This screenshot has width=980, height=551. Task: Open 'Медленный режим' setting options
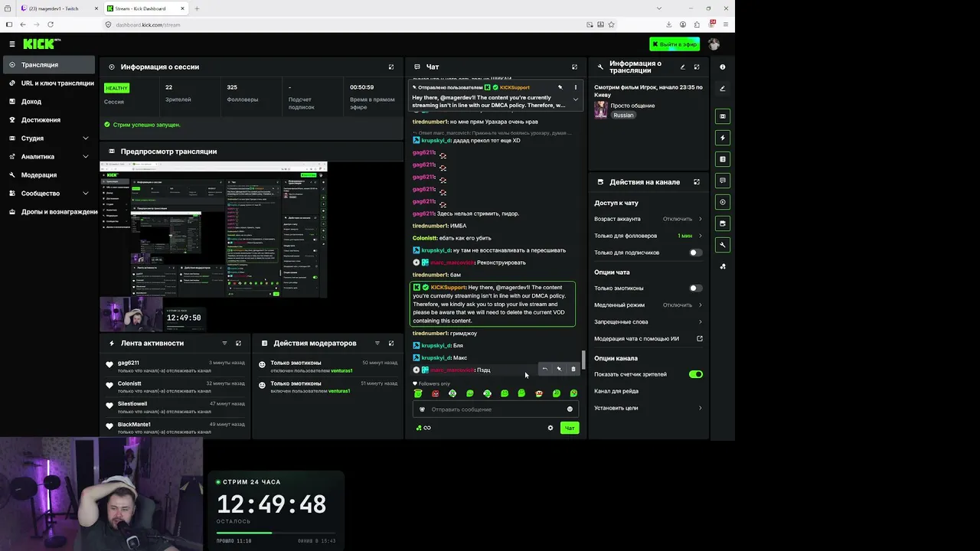pyautogui.click(x=648, y=305)
